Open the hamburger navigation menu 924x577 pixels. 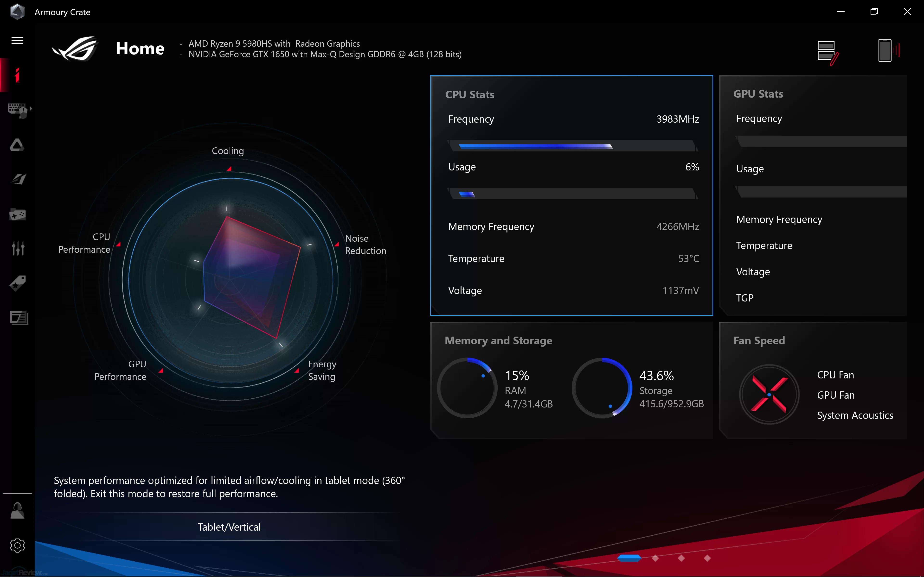tap(17, 40)
